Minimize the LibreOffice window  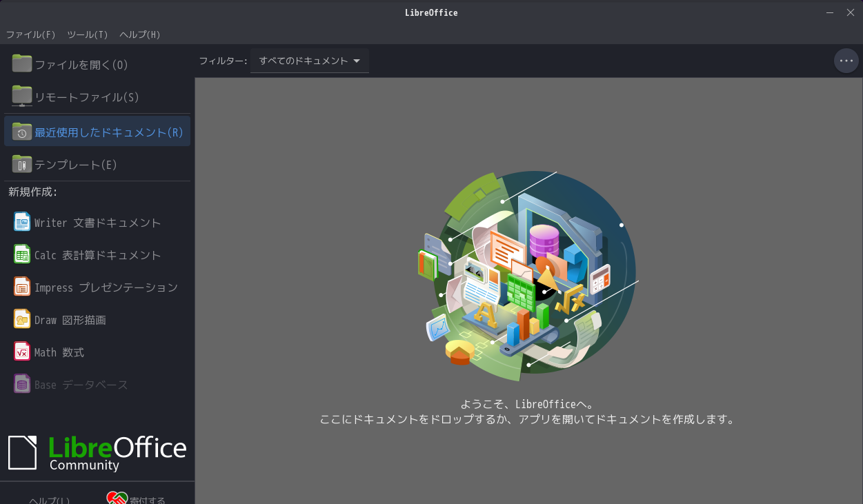pos(830,12)
